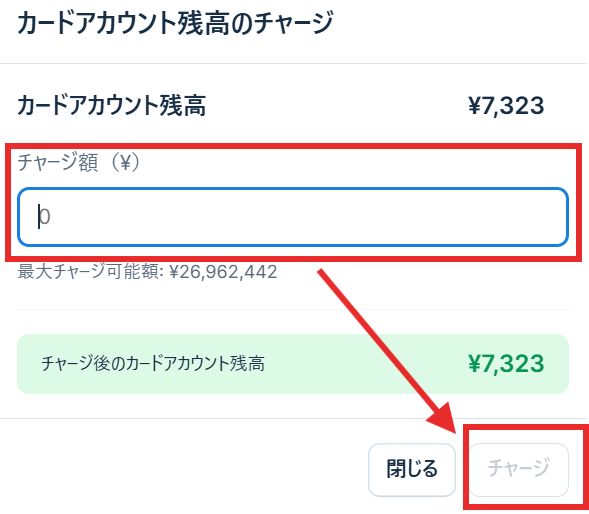Click the チャージ後のカードアカウント残高 label
This screenshot has height=514, width=589.
coord(153,364)
